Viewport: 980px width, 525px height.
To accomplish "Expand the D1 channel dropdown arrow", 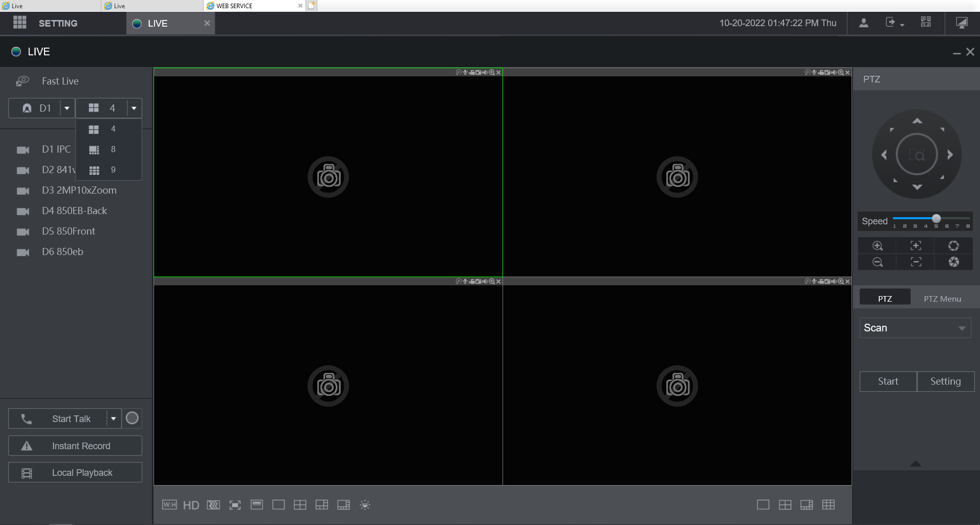I will (67, 108).
